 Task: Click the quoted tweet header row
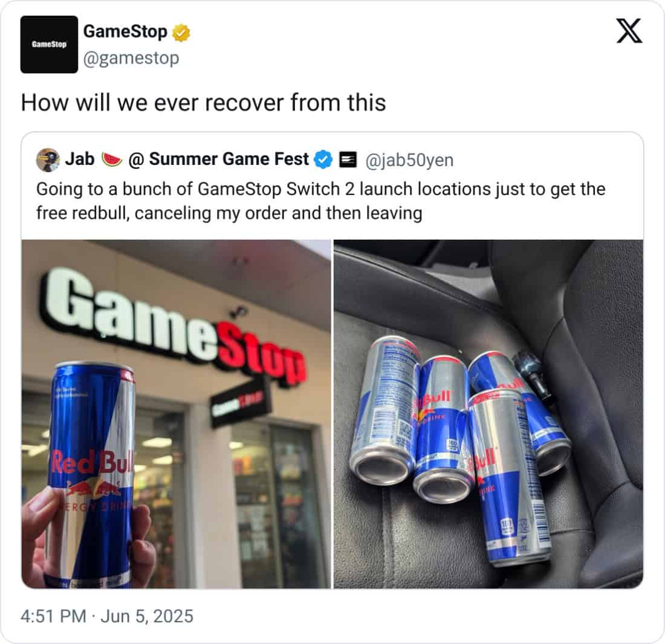245,159
